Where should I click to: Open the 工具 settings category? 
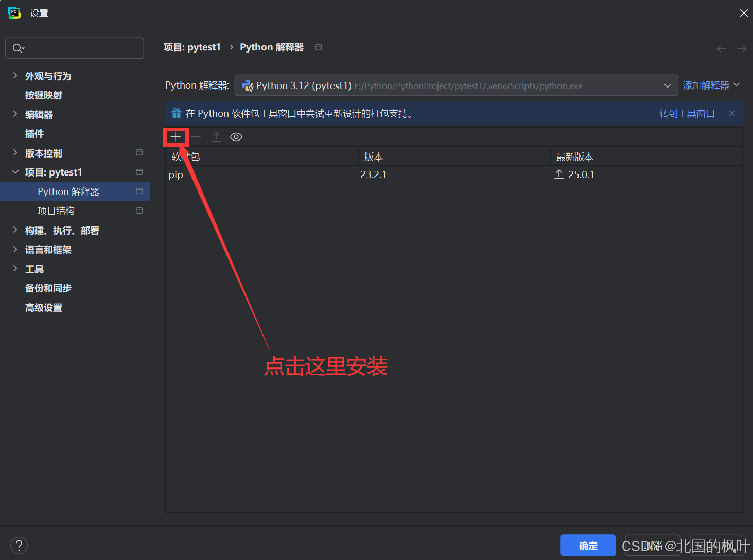[x=34, y=269]
